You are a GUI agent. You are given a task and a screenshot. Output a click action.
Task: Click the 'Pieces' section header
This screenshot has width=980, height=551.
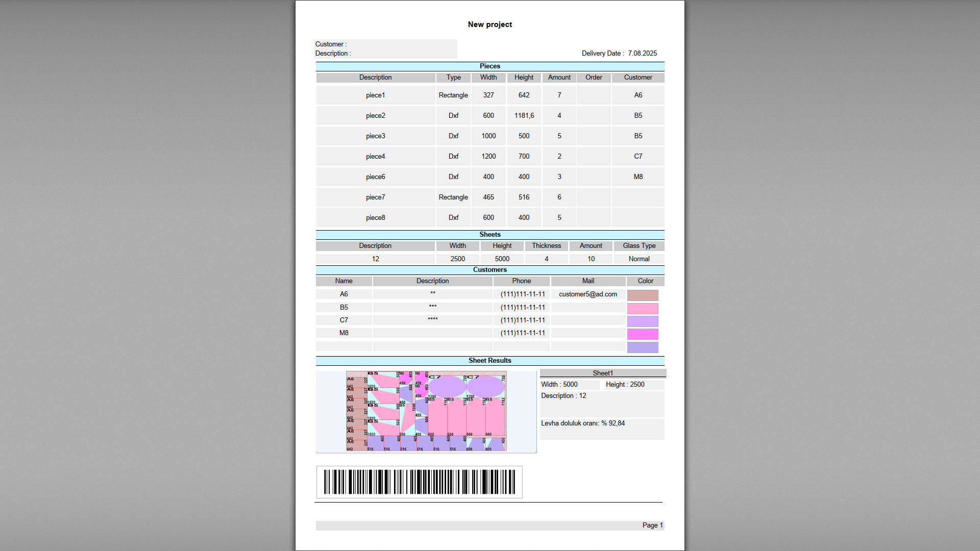490,66
